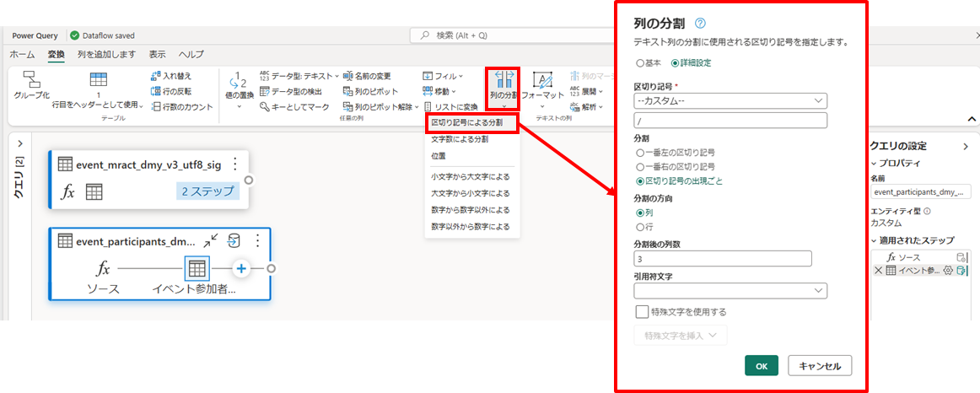Open the 解析 (Parse) dropdown
This screenshot has width=980, height=393.
coord(585,107)
